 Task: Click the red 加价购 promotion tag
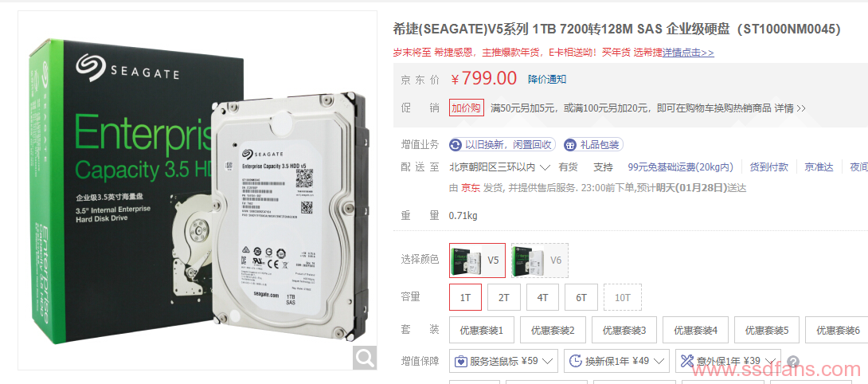[466, 108]
